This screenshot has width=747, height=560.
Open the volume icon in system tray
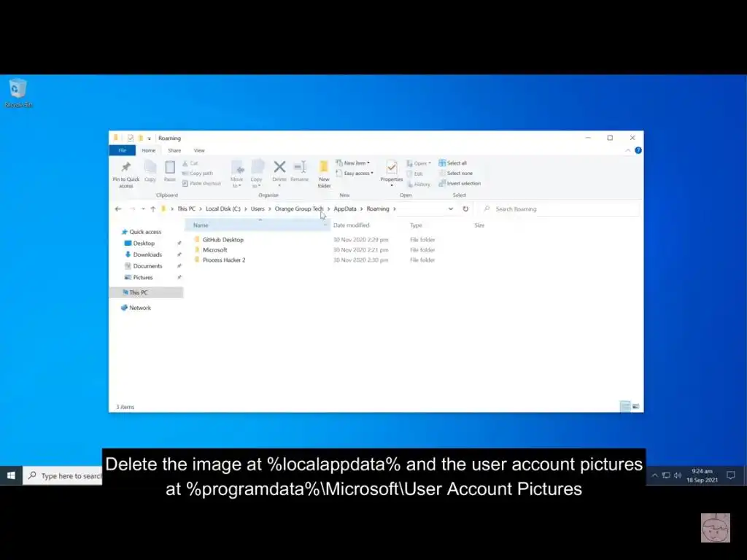click(678, 475)
